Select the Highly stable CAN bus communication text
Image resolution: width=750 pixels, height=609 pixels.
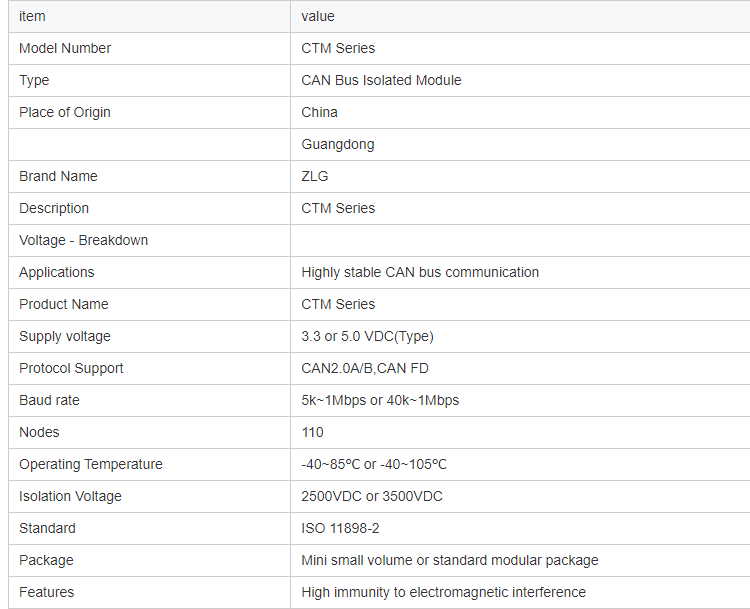coord(420,272)
